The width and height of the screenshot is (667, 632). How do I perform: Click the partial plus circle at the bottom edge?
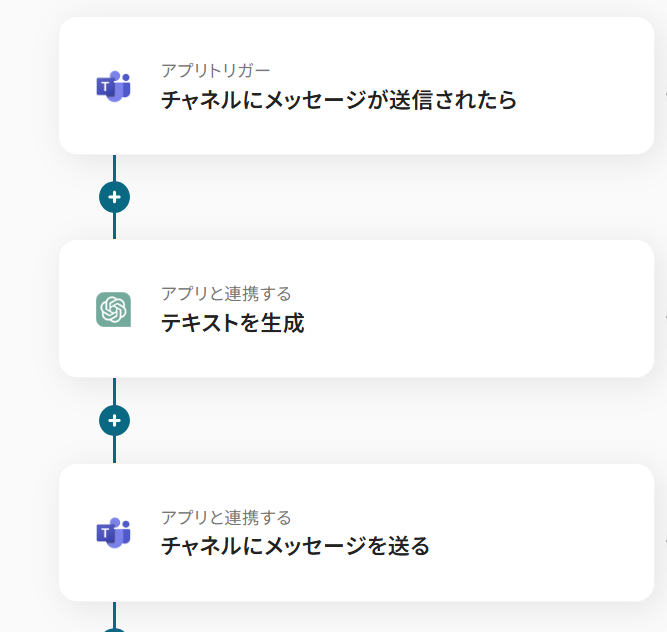coord(114,629)
